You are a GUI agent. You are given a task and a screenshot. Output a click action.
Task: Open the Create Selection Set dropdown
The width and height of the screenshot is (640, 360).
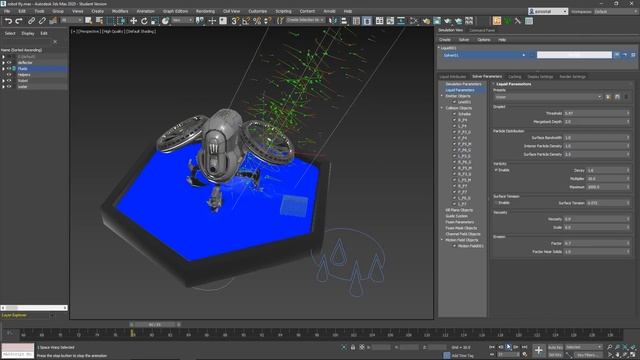pyautogui.click(x=305, y=20)
